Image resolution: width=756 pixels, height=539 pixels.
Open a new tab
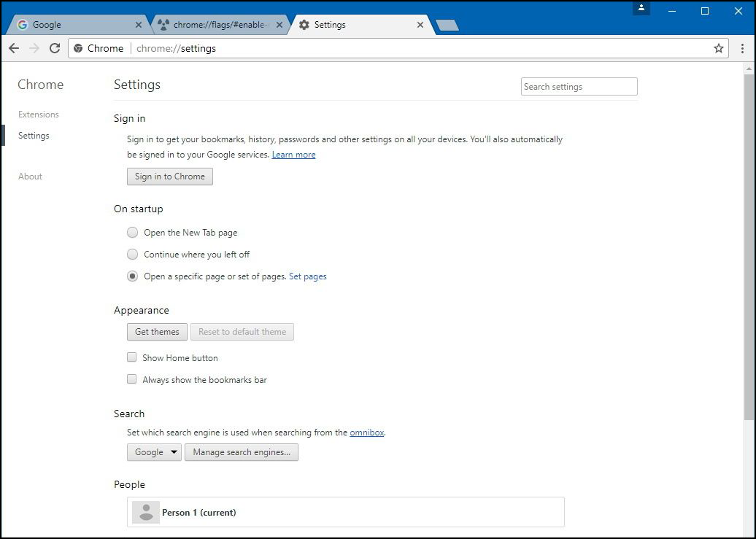(447, 25)
